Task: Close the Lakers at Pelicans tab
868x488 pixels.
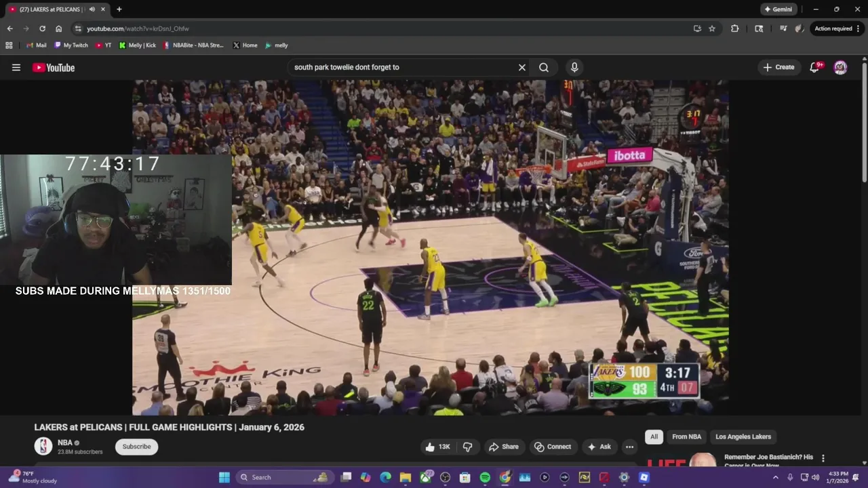Action: coord(103,9)
